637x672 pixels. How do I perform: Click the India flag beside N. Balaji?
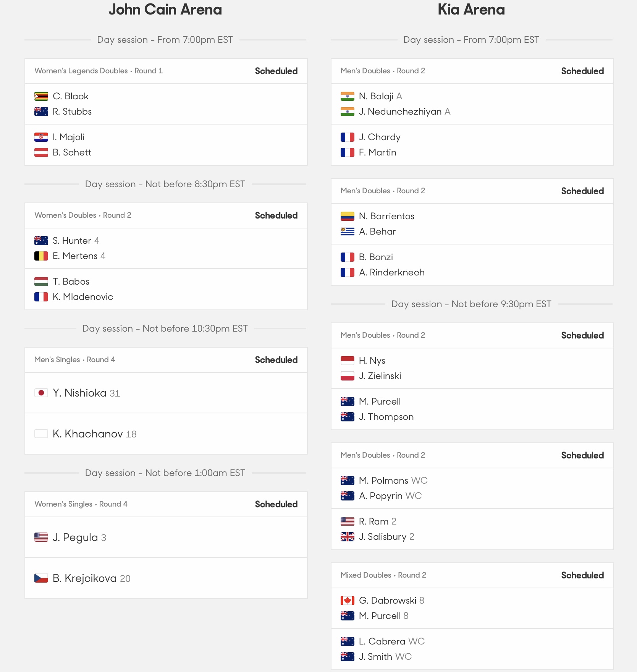tap(348, 96)
